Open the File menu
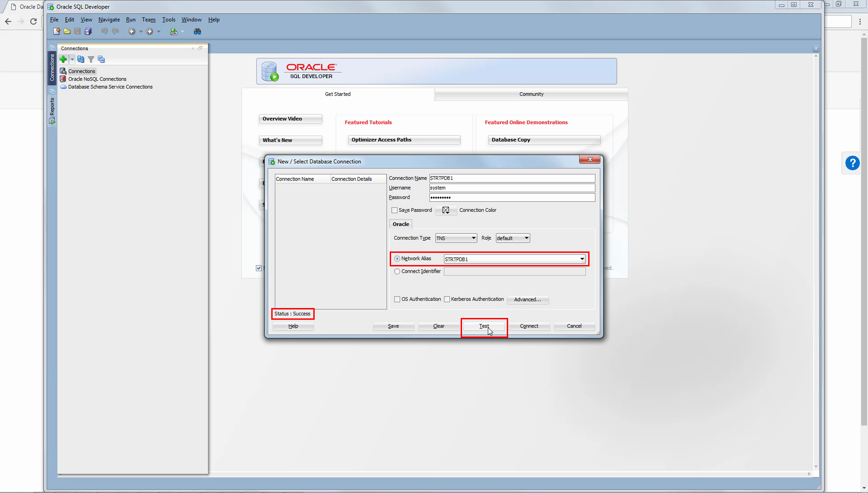The image size is (868, 493). coord(54,20)
